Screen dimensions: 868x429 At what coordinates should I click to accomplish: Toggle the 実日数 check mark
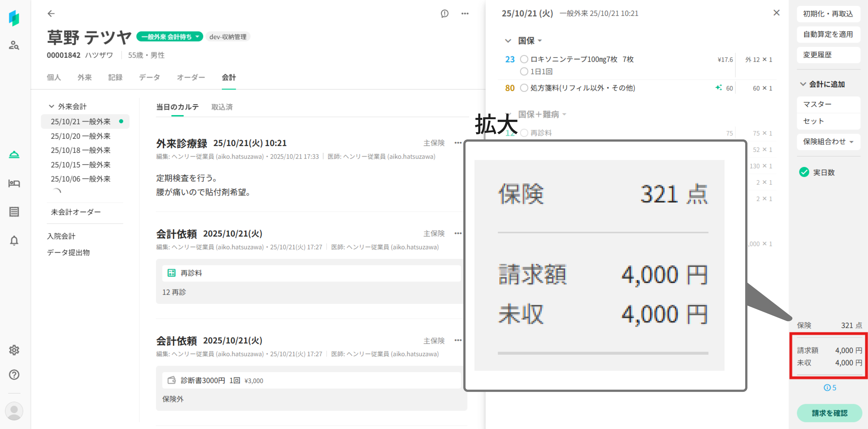click(x=804, y=172)
